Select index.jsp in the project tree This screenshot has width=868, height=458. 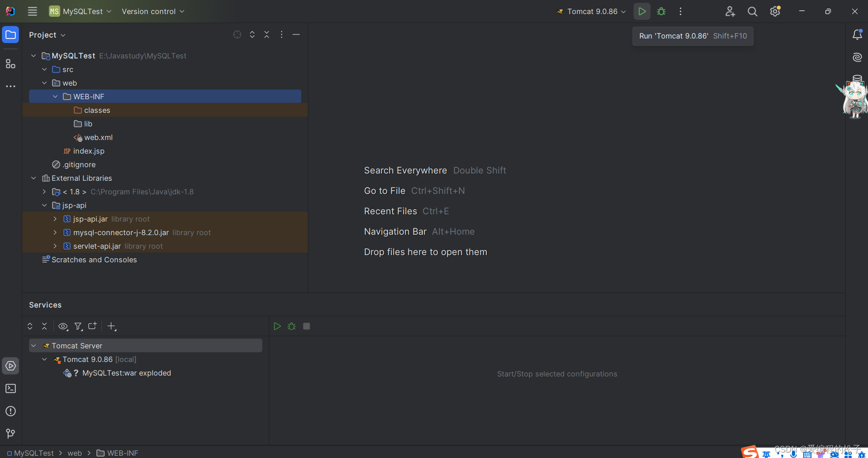click(x=89, y=151)
